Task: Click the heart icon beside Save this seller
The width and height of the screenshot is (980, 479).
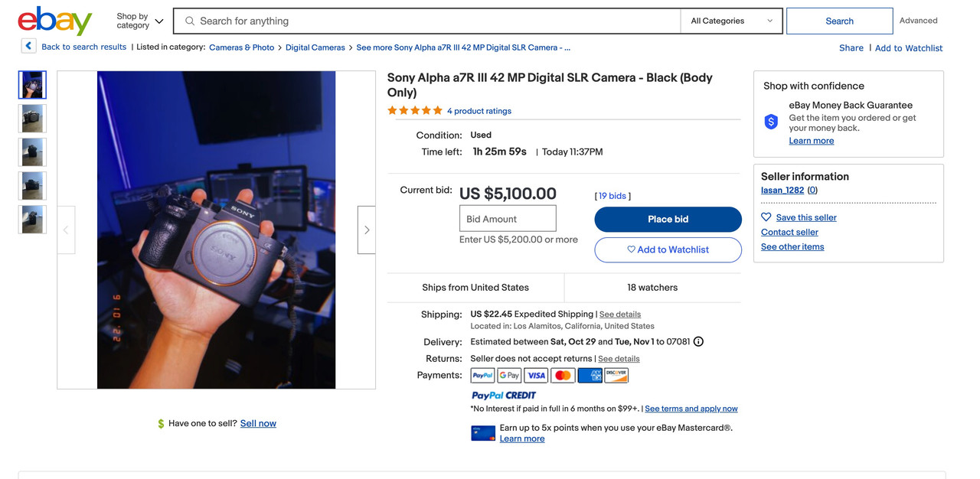Action: 766,217
